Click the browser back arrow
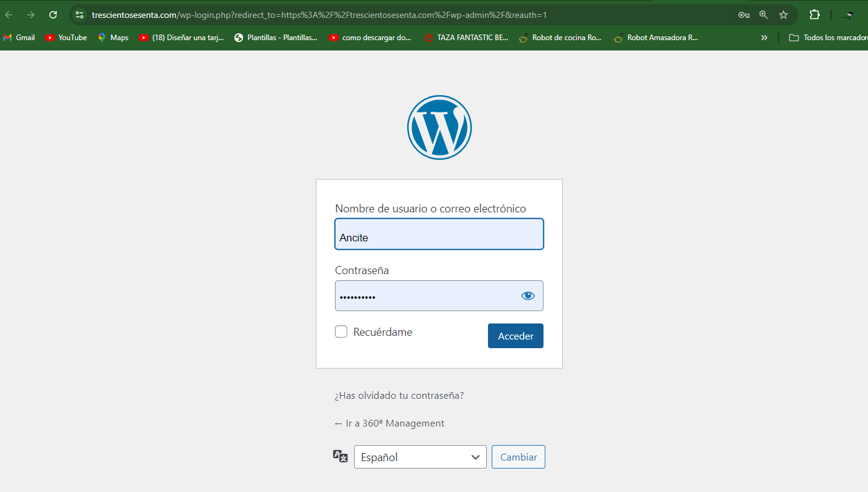Viewport: 868px width, 492px height. (x=9, y=15)
